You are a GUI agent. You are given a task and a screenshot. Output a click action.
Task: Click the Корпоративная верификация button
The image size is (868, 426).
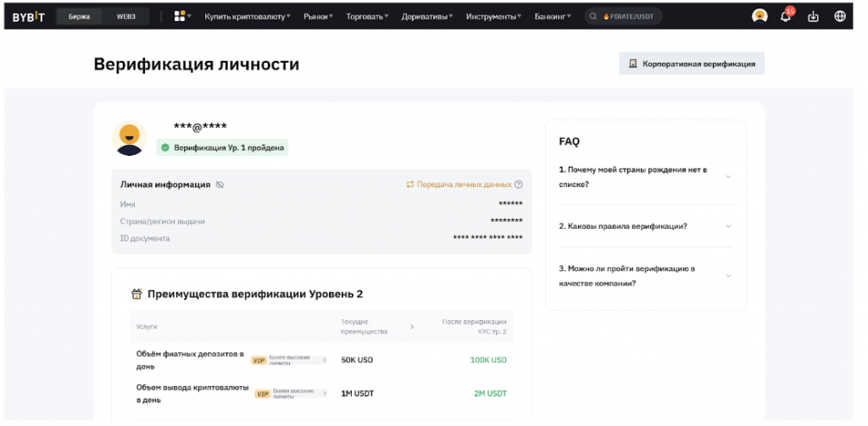(692, 64)
